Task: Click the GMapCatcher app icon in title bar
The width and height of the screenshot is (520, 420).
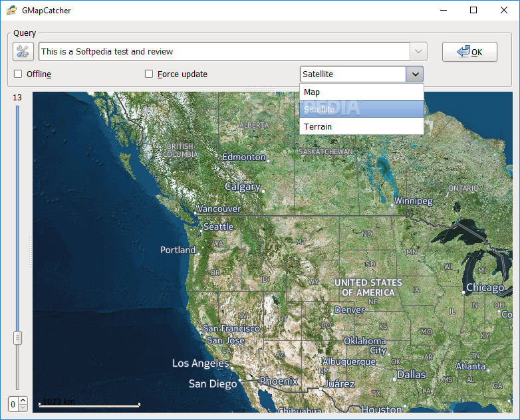Action: point(11,10)
